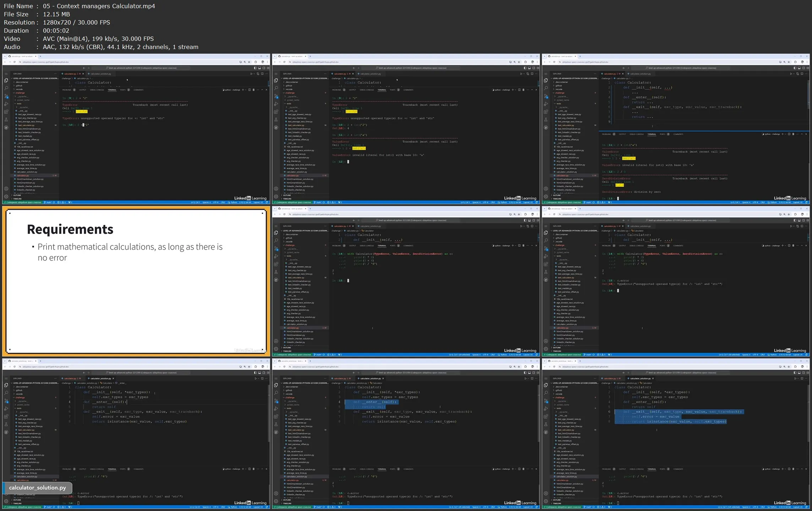
Task: In the first frame, switch to calculator_solution.py editor tab
Action: 101,74
